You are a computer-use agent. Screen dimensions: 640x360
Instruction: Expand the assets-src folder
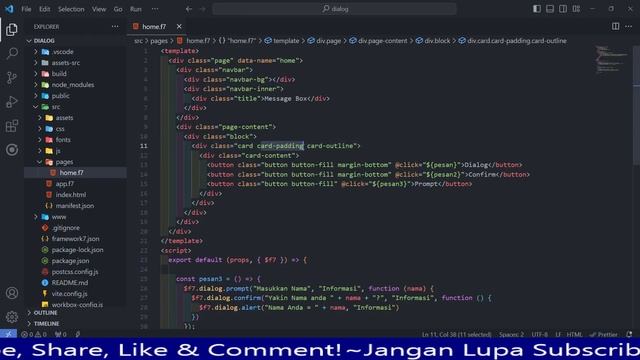point(75,63)
